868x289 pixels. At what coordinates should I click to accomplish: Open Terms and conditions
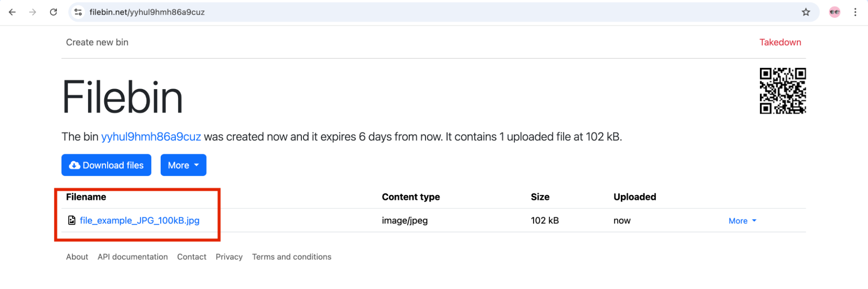[x=291, y=256]
